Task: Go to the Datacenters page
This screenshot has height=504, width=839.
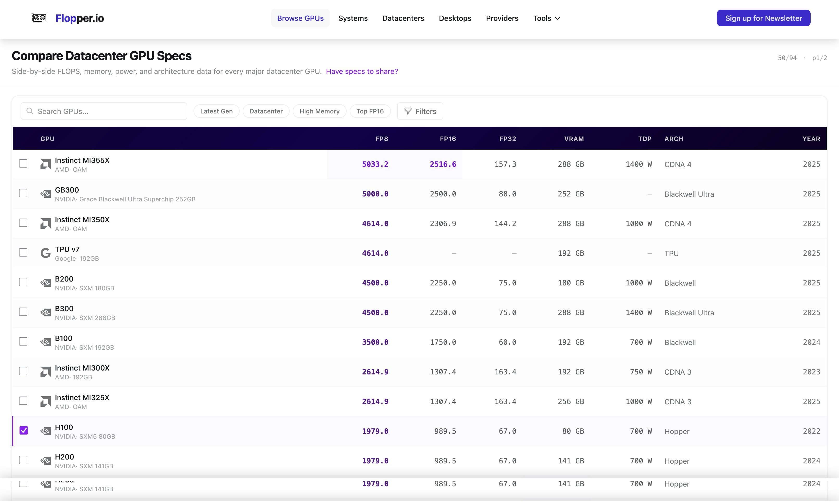Action: tap(403, 18)
